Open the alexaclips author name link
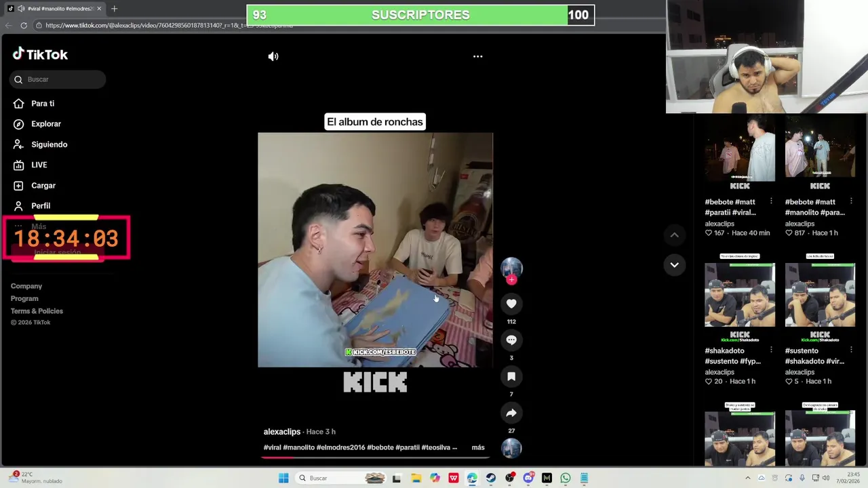 (282, 432)
